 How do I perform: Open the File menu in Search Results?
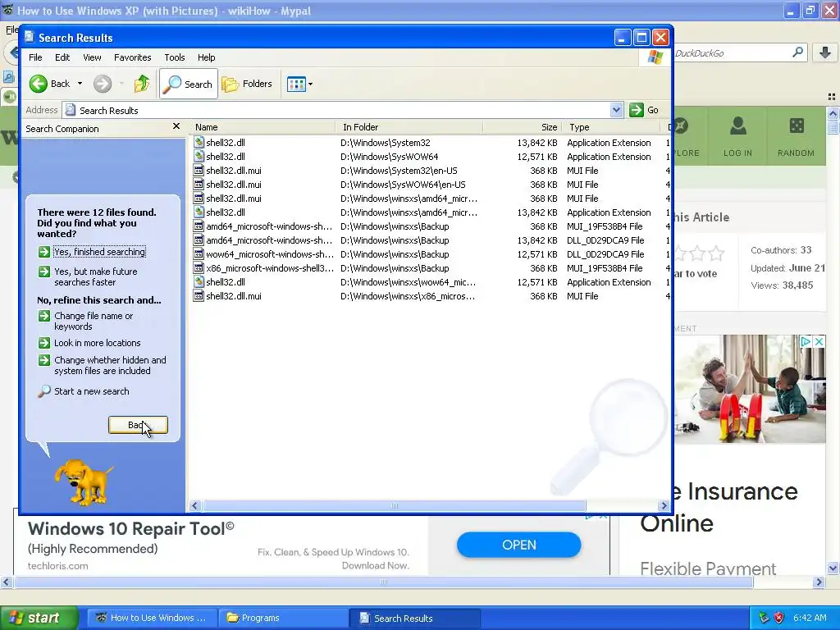click(x=35, y=57)
